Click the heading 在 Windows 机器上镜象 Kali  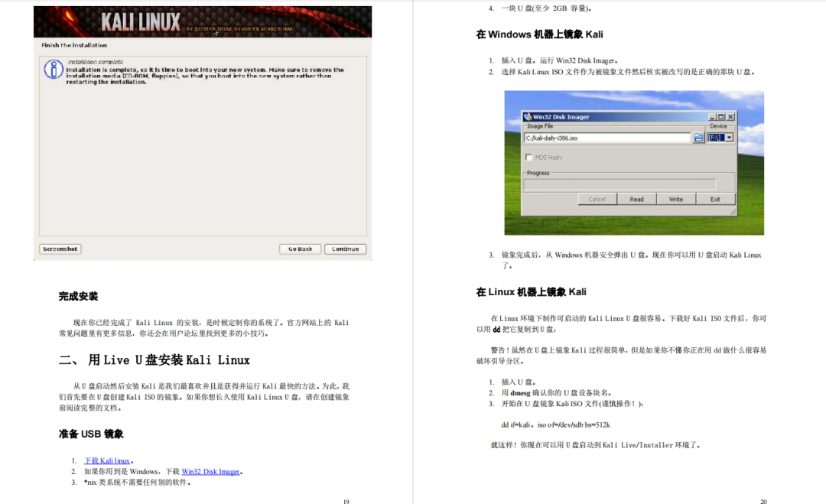pyautogui.click(x=539, y=34)
